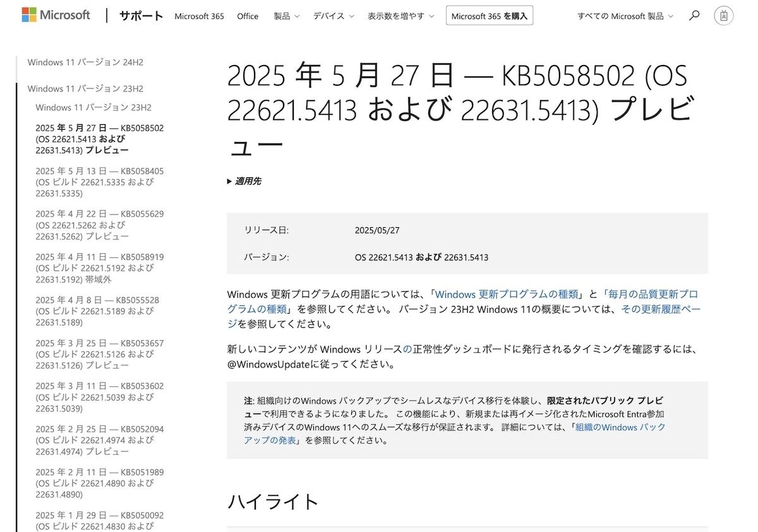This screenshot has width=758, height=532.
Task: Click the バージョン: label in the info box
Action: point(267,257)
